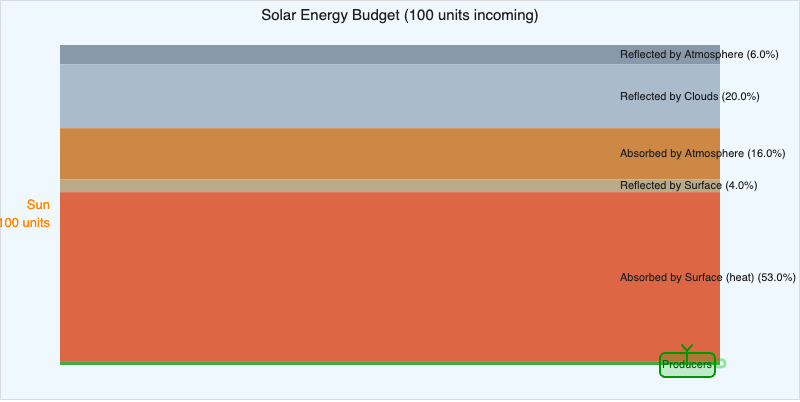Click the empty chart background below the flows
Image resolution: width=800 pixels, height=402 pixels.
point(300,385)
